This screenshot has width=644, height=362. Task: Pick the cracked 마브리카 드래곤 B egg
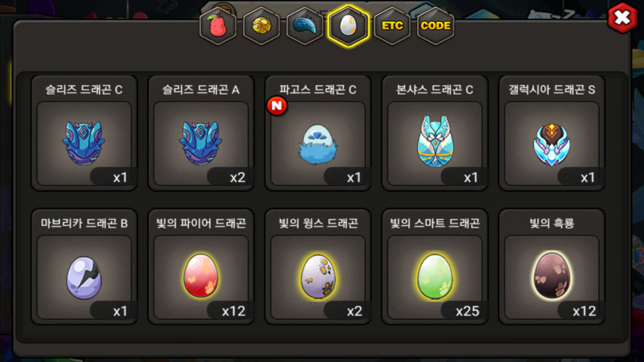point(84,277)
